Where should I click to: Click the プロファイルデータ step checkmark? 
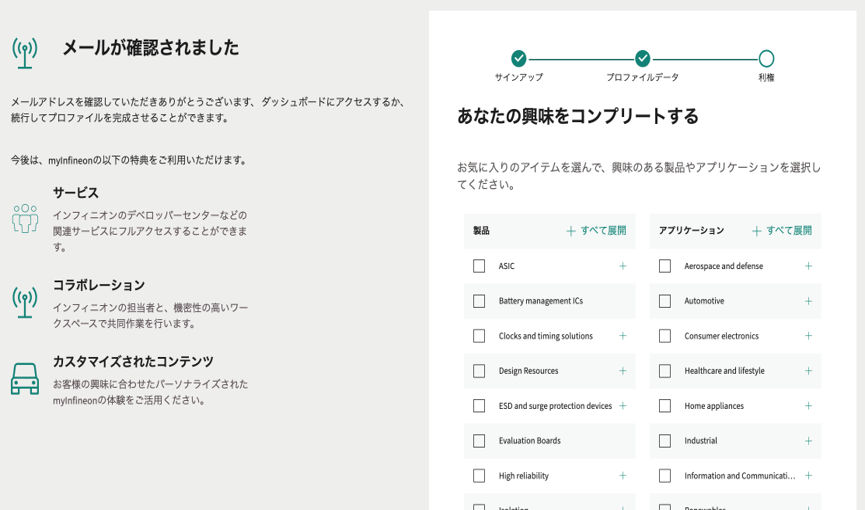pos(642,58)
